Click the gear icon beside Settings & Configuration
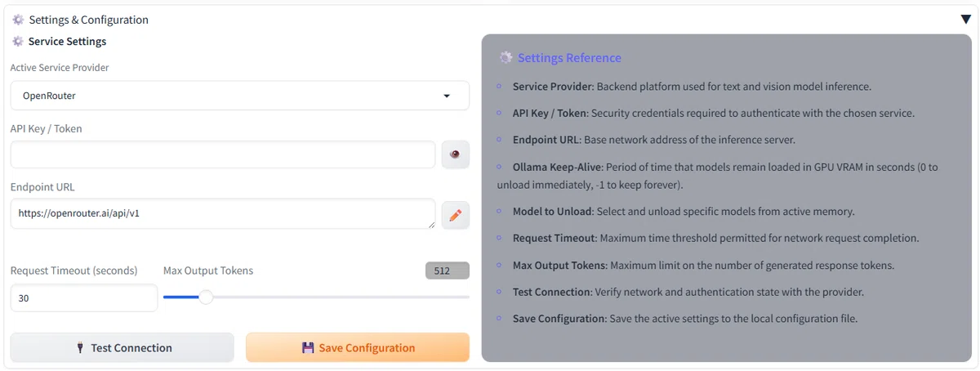The height and width of the screenshot is (371, 980). point(18,20)
